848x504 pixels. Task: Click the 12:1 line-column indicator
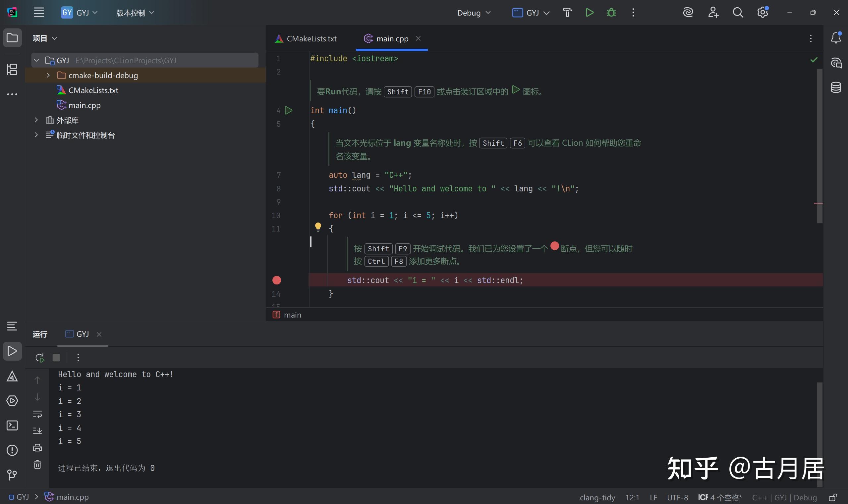(x=632, y=498)
